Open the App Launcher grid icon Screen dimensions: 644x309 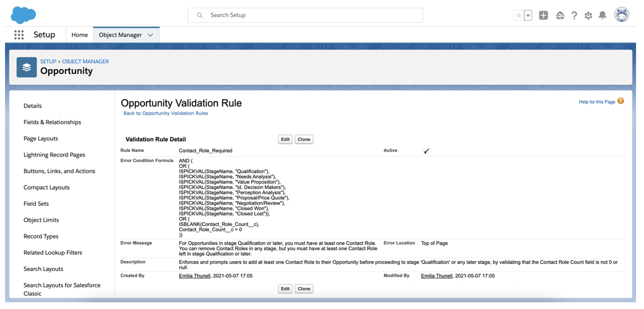point(19,35)
